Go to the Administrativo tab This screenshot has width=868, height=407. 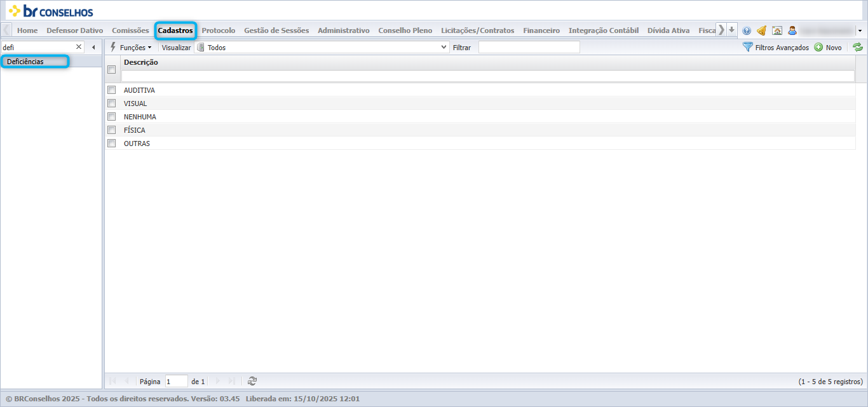tap(344, 30)
